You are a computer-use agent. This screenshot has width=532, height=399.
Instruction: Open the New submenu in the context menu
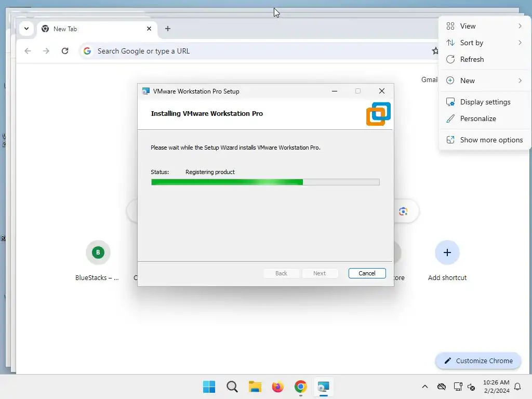pyautogui.click(x=485, y=81)
